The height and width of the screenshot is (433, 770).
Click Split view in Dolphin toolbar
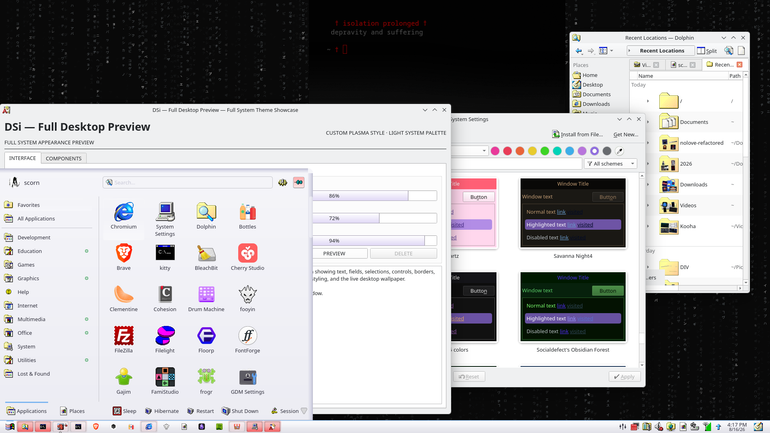tap(707, 51)
